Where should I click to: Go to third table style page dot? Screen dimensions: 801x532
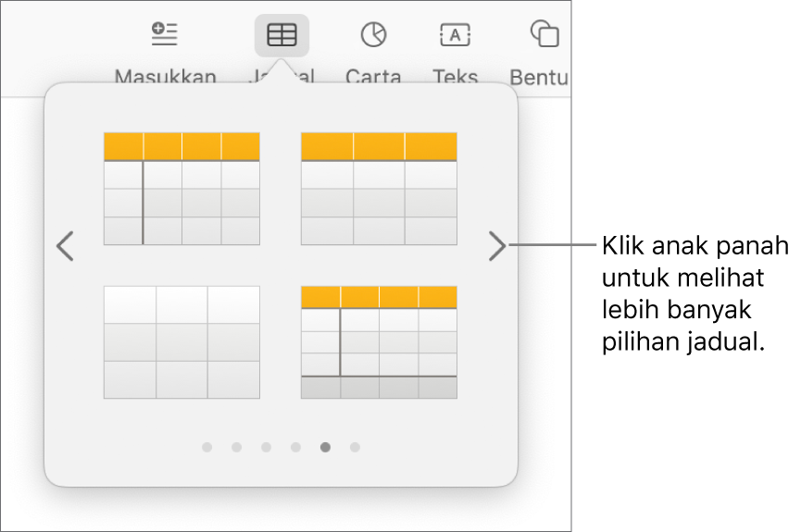(266, 448)
